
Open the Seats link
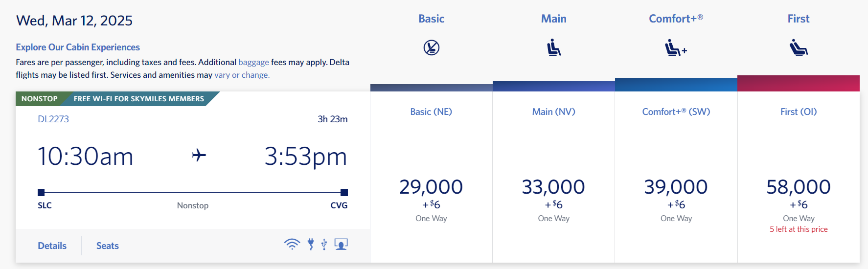[108, 246]
